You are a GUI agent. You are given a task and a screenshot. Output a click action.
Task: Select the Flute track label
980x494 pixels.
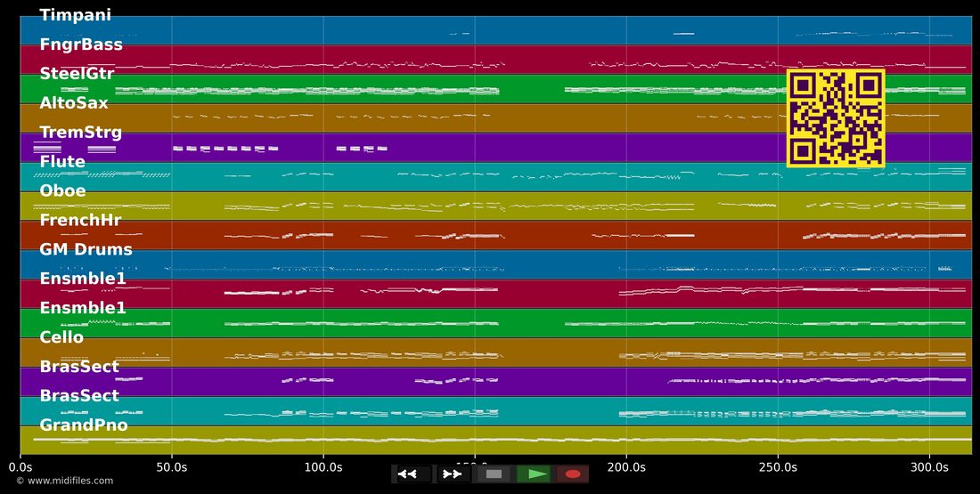pos(62,162)
